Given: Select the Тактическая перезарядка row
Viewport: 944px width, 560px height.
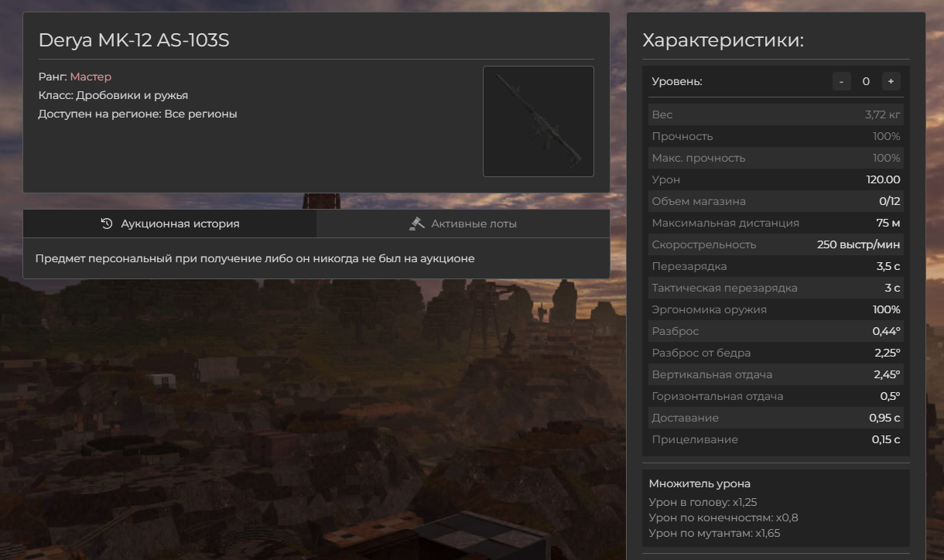Looking at the screenshot, I should tap(775, 288).
